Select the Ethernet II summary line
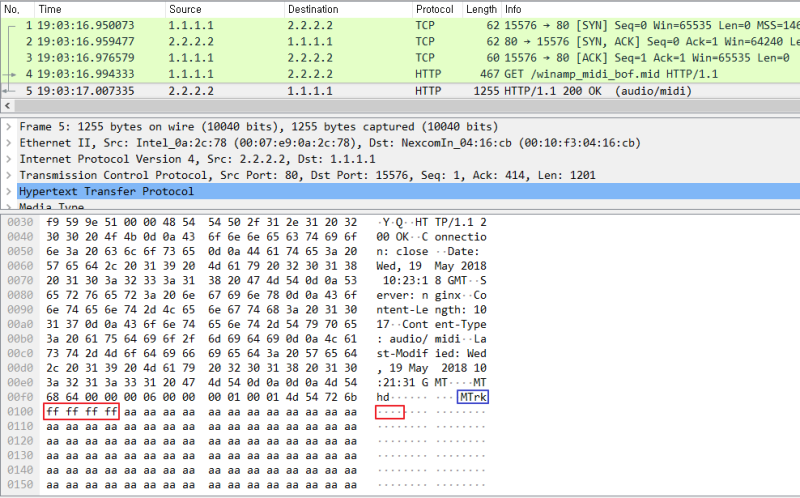The height and width of the screenshot is (498, 800). click(x=330, y=143)
